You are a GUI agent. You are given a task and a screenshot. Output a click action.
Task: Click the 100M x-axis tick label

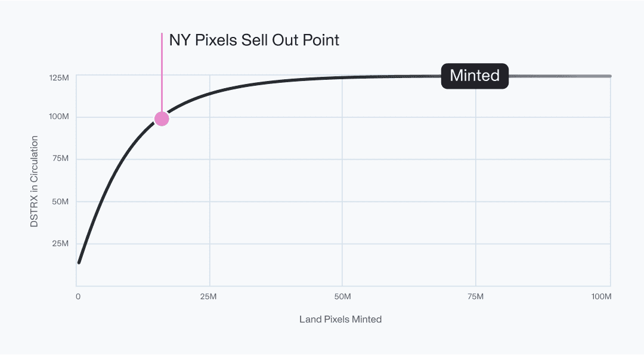[x=601, y=297]
